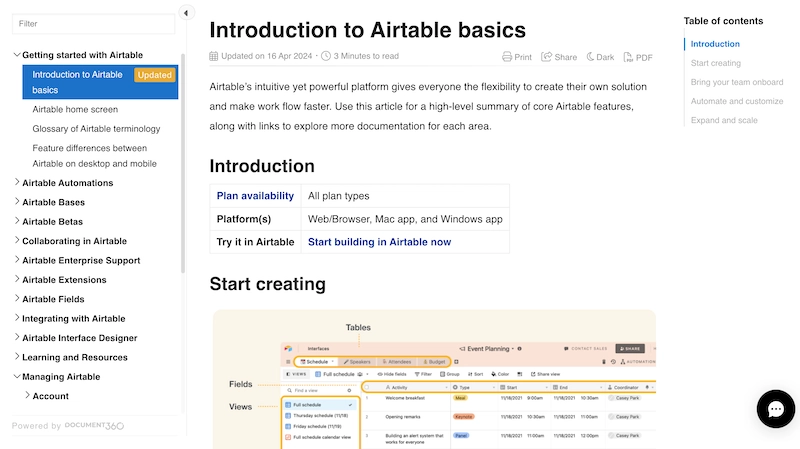Viewport: 800px width, 449px height.
Task: Open Glossary of Airtable terminology article
Action: click(x=96, y=129)
